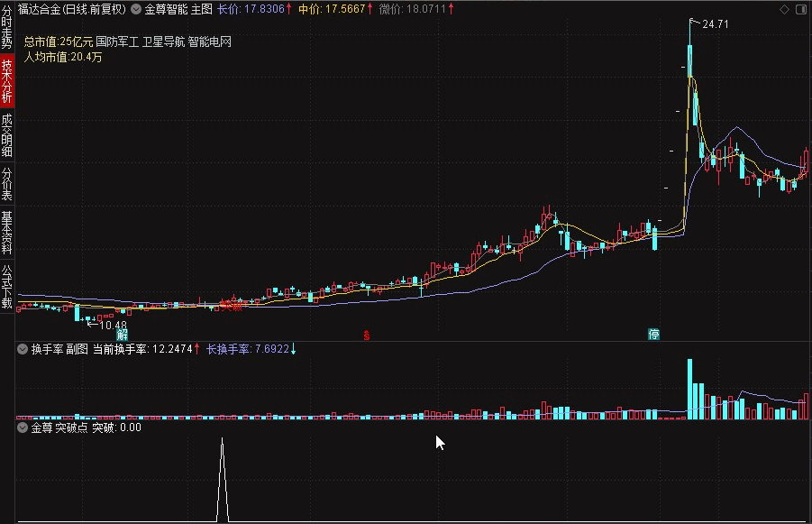The width and height of the screenshot is (812, 524).
Task: Select the 技术分析 sidebar tab
Action: click(x=6, y=80)
